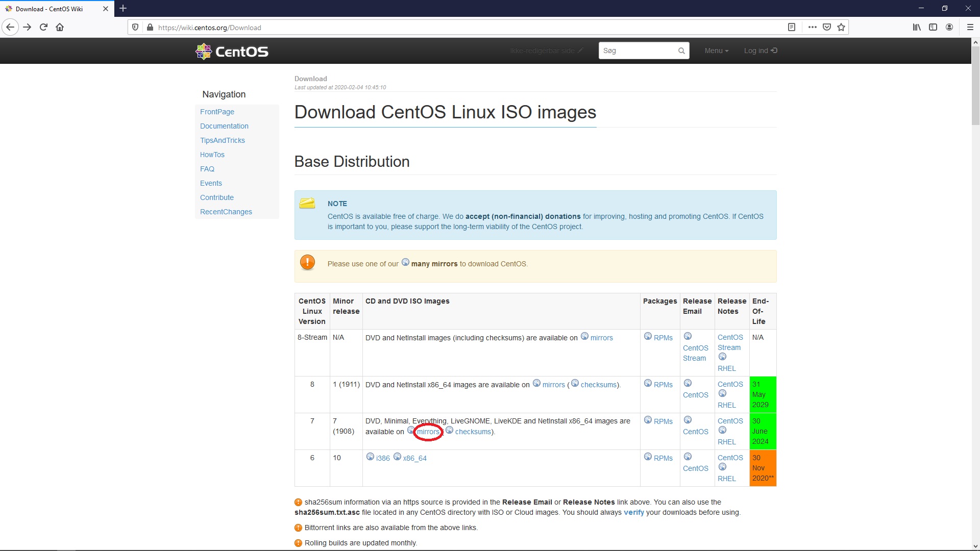This screenshot has width=980, height=551.
Task: Click the '30 Nov 2020**' end-of-life cell
Action: click(x=763, y=468)
